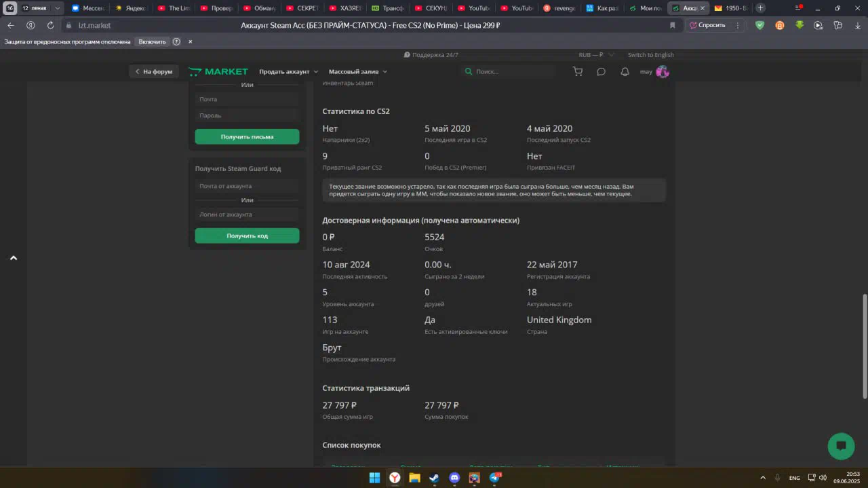Open Discord from the taskbar
The image size is (868, 488).
[x=454, y=478]
